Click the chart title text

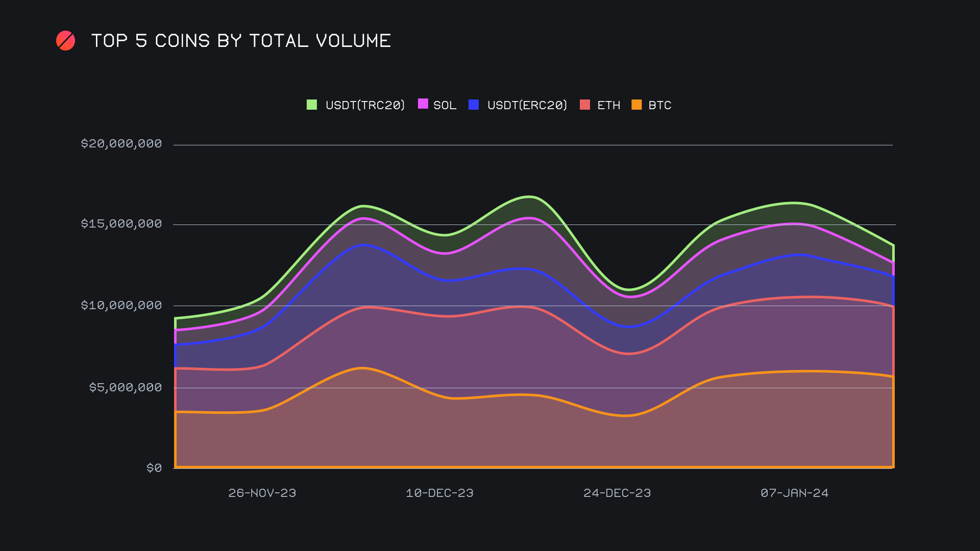241,41
